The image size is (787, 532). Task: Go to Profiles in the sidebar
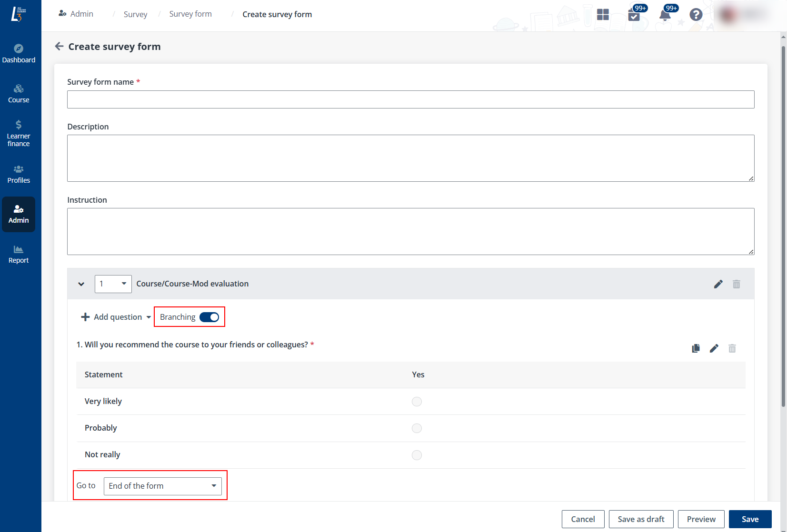pyautogui.click(x=19, y=174)
